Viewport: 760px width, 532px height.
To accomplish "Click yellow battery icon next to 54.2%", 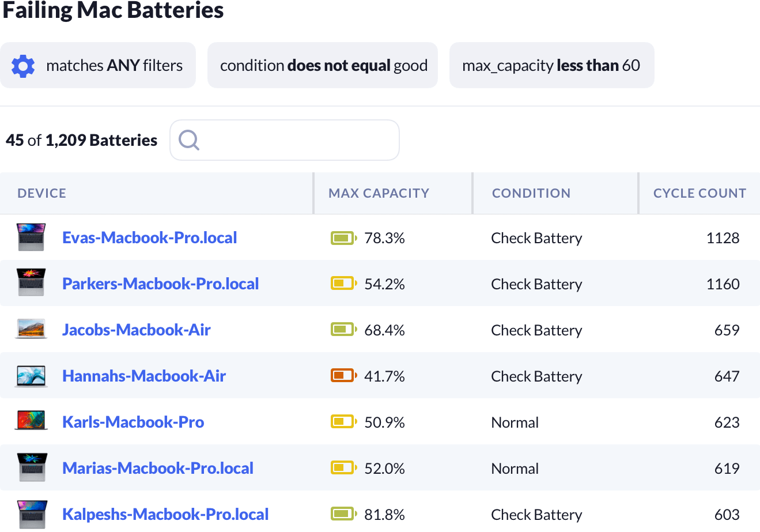I will (343, 284).
